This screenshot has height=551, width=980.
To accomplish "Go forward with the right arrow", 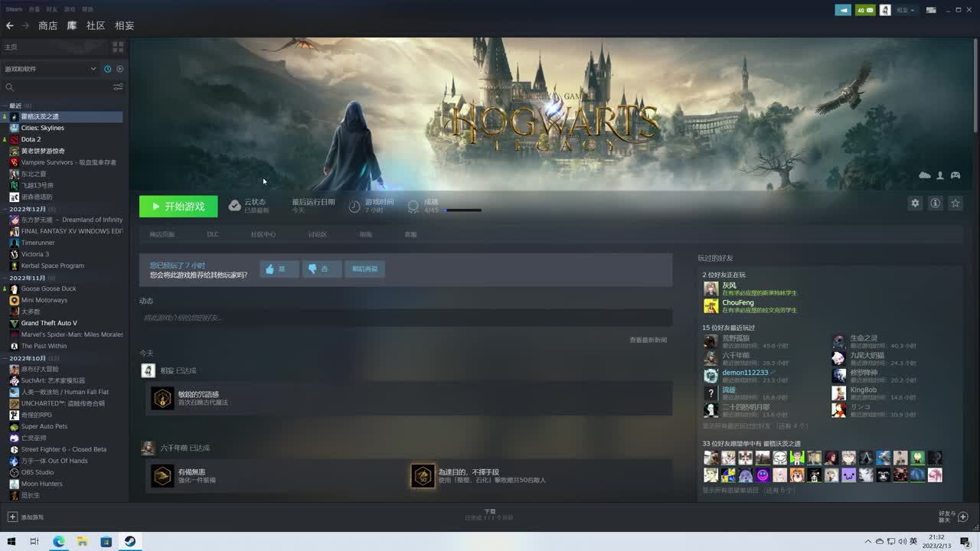I will click(25, 25).
